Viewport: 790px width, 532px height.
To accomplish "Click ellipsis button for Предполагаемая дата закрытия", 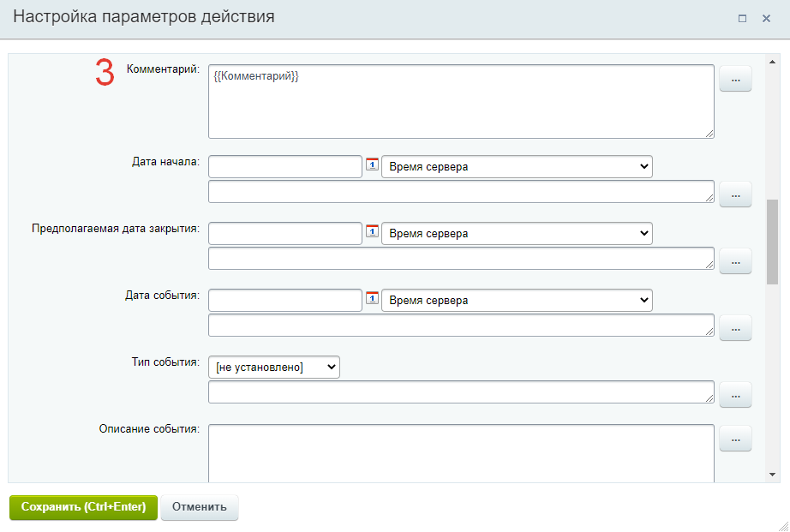I will 735,260.
